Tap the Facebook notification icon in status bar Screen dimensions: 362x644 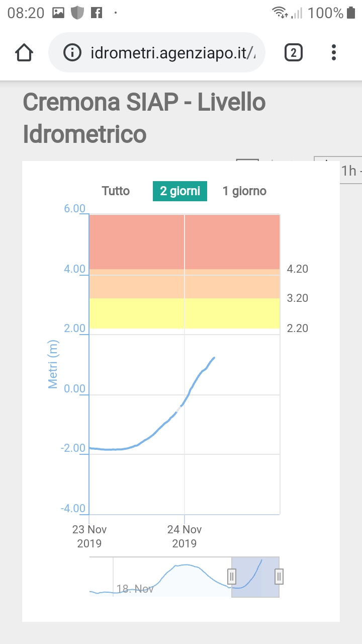pyautogui.click(x=96, y=13)
